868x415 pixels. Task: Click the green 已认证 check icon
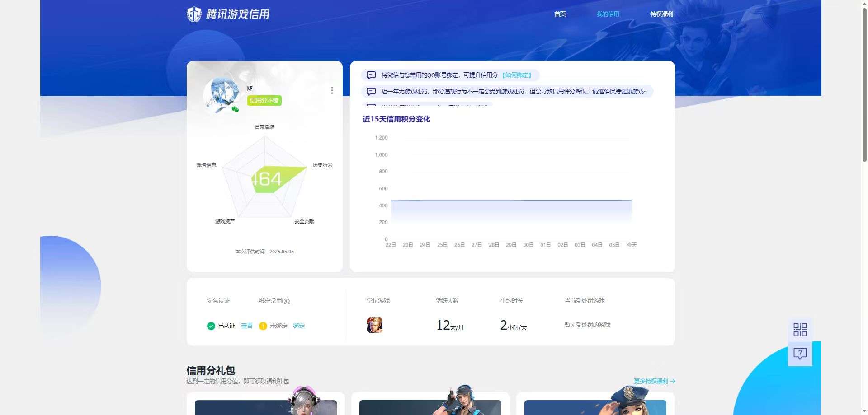click(211, 326)
